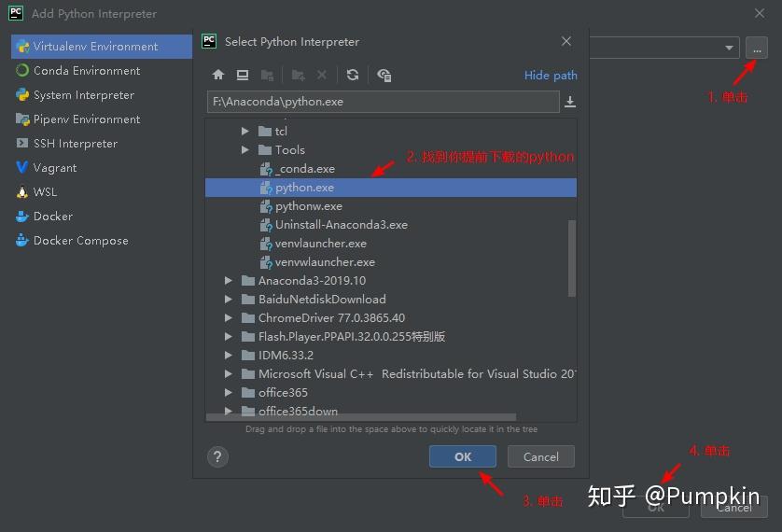
Task: Click the project directory toolbar icon
Action: [x=267, y=75]
